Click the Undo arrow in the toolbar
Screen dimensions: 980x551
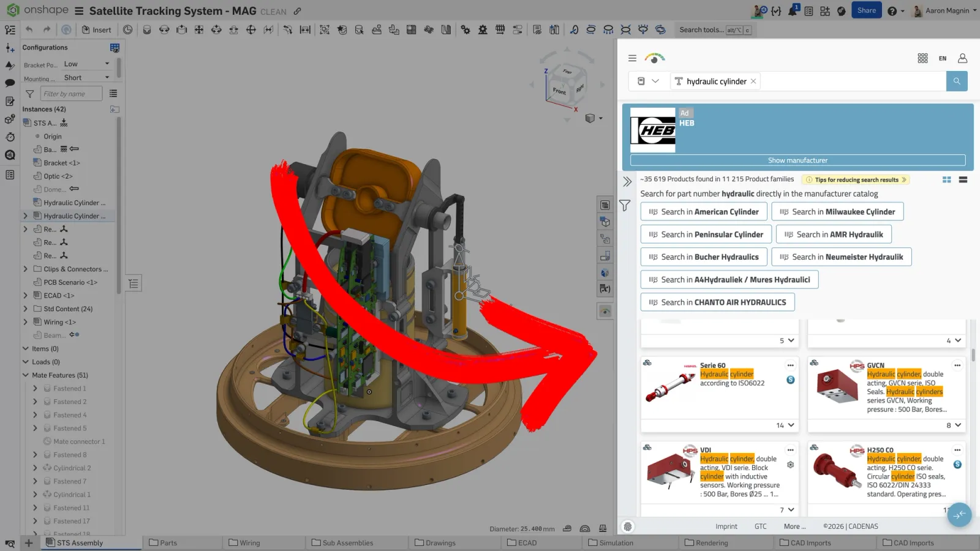tap(29, 29)
